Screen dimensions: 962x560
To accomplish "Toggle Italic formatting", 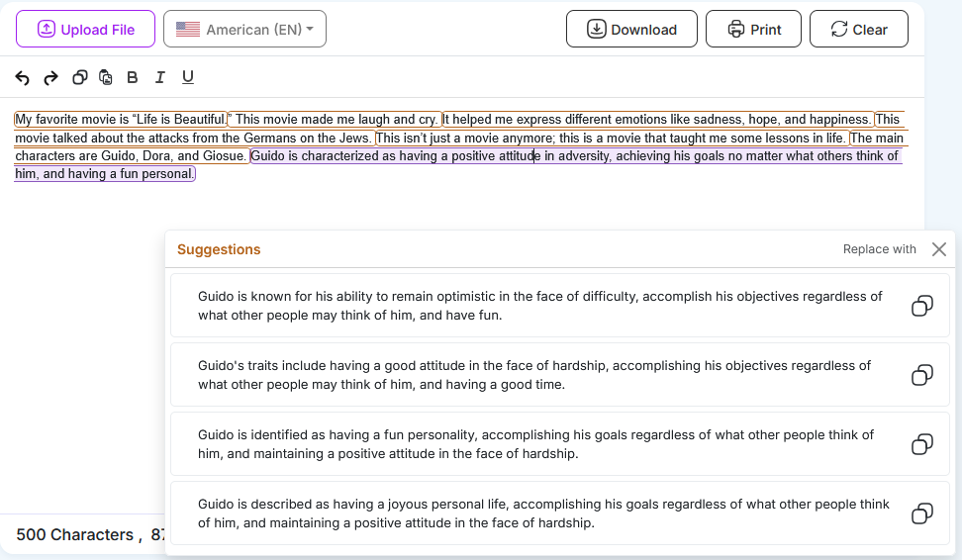I will click(x=159, y=77).
